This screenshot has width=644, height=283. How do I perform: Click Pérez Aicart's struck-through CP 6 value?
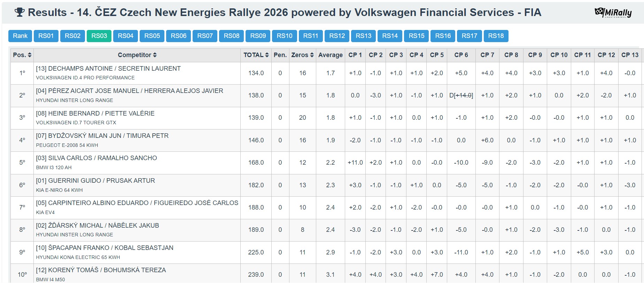point(461,95)
